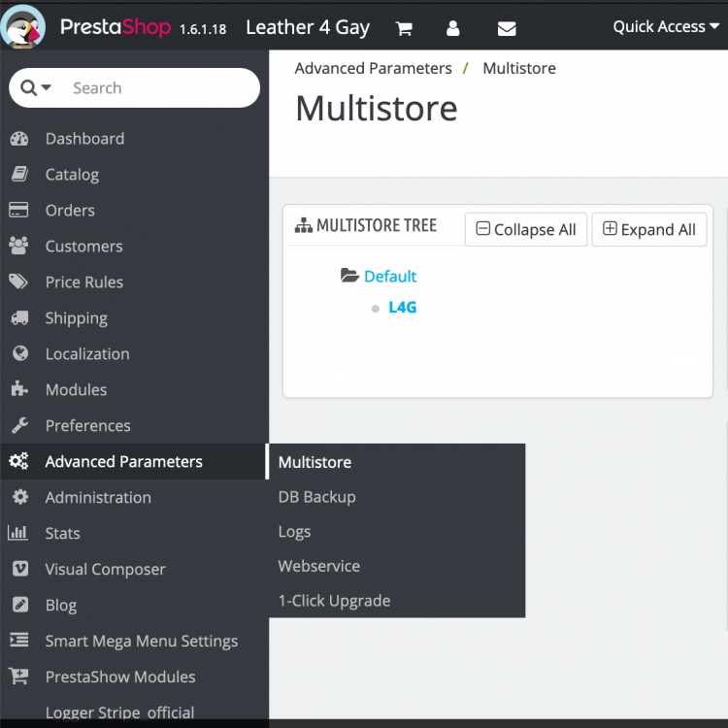Viewport: 728px width, 728px height.
Task: Click the Stats bar chart icon
Action: [x=18, y=533]
